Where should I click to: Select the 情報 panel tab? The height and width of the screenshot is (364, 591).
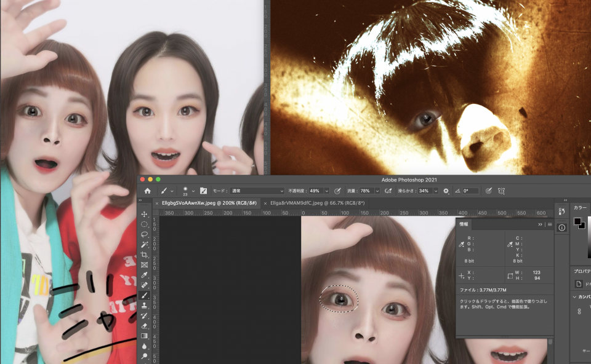(464, 224)
